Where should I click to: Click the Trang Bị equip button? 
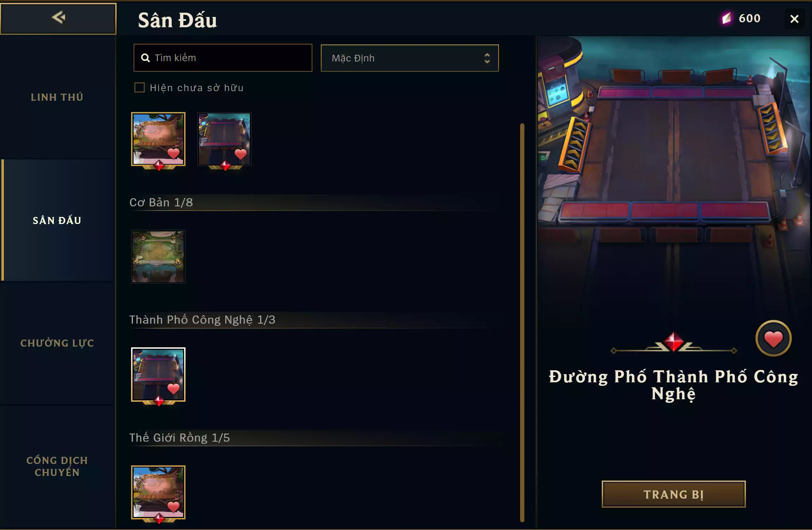[673, 494]
